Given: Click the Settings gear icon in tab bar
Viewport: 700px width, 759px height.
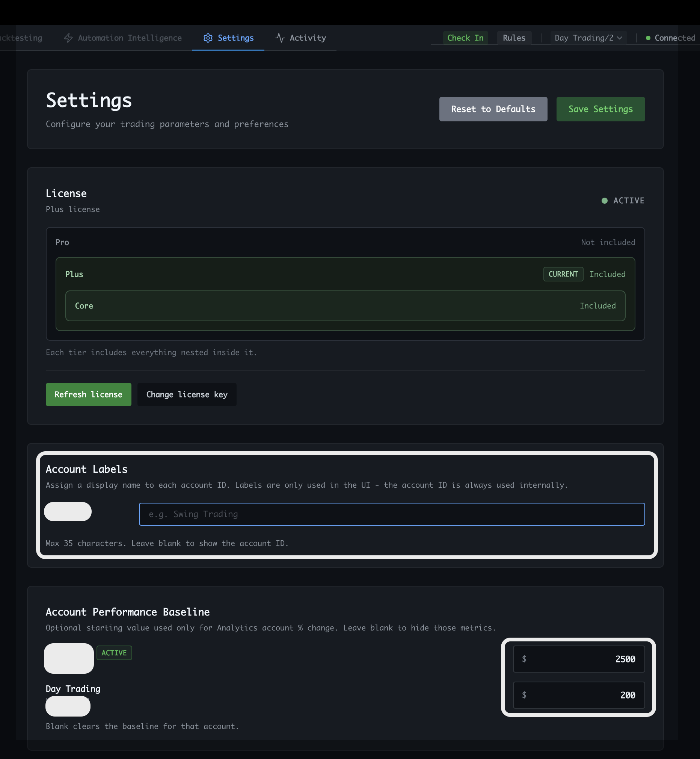Looking at the screenshot, I should coord(208,38).
